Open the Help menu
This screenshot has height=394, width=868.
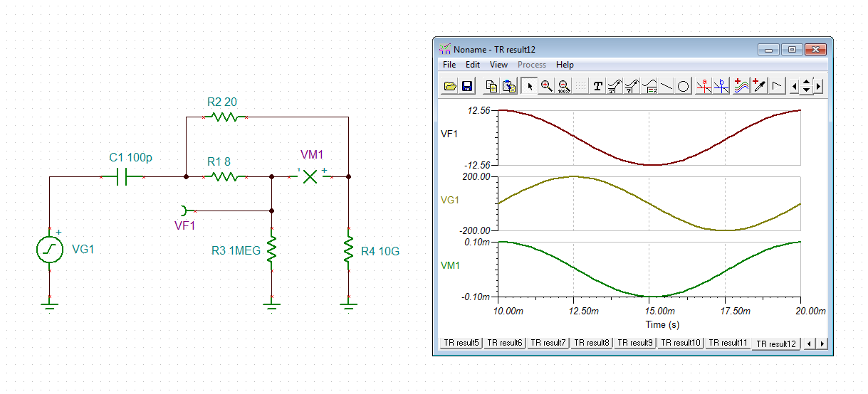(565, 65)
